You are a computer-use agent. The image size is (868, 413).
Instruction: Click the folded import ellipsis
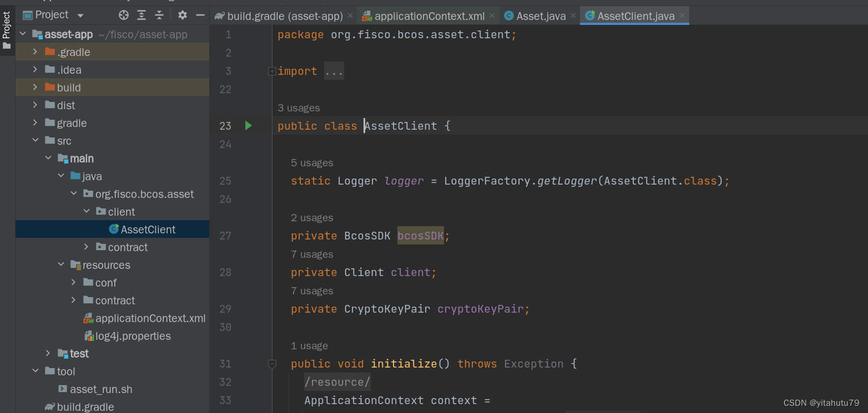point(334,71)
